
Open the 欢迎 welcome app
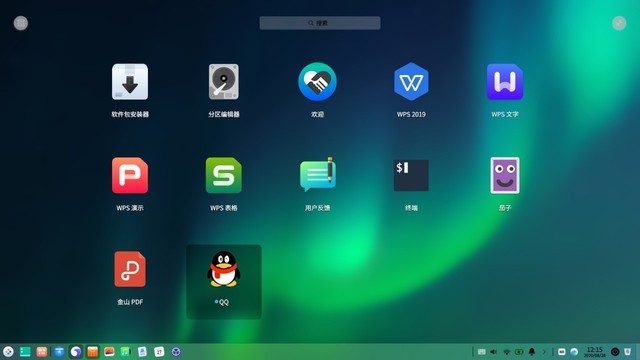click(317, 82)
